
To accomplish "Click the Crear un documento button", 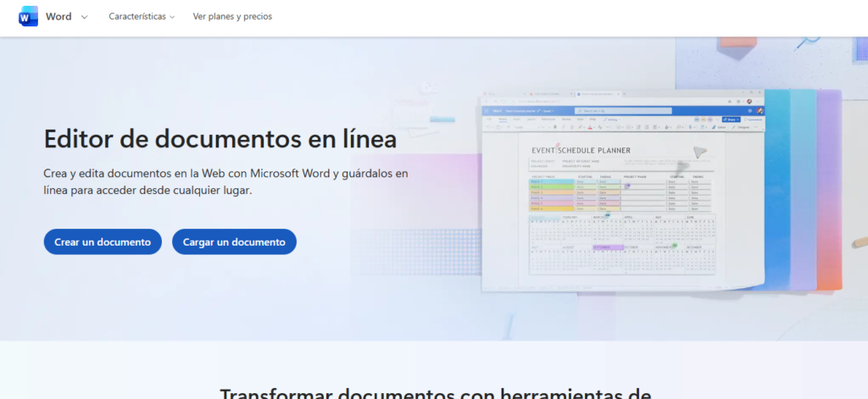I will tap(103, 241).
